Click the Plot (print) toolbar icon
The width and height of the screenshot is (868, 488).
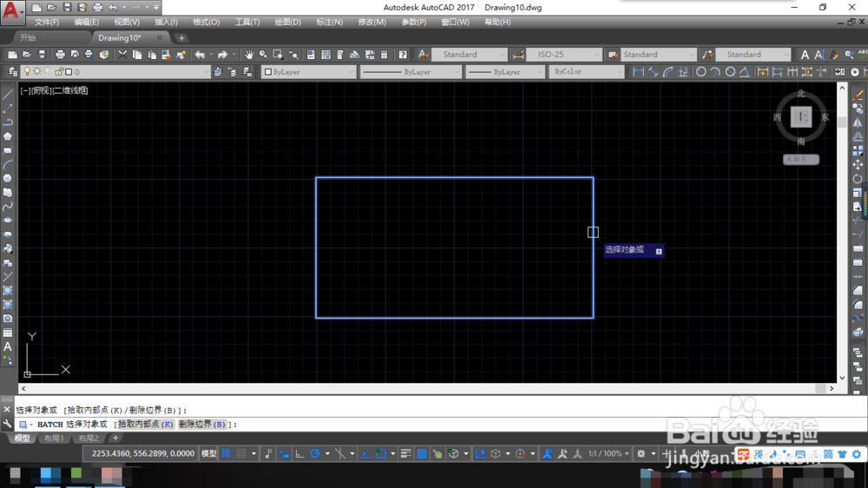click(60, 55)
